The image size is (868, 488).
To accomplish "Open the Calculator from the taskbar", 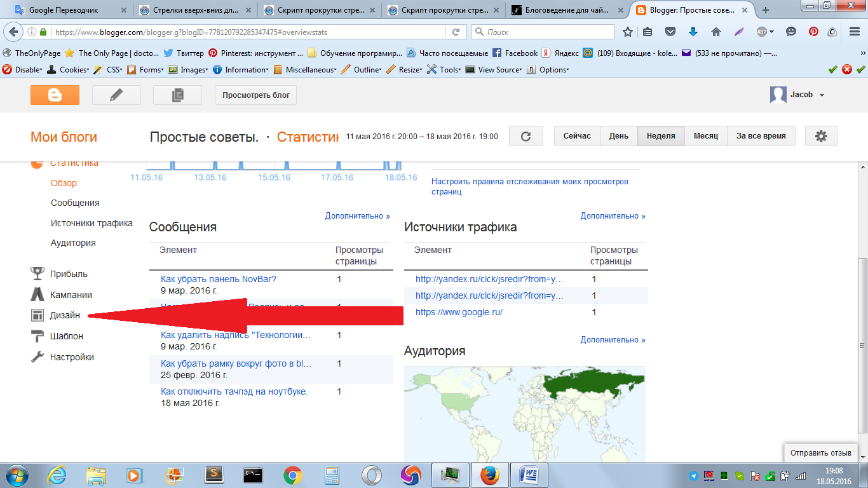I will 332,475.
